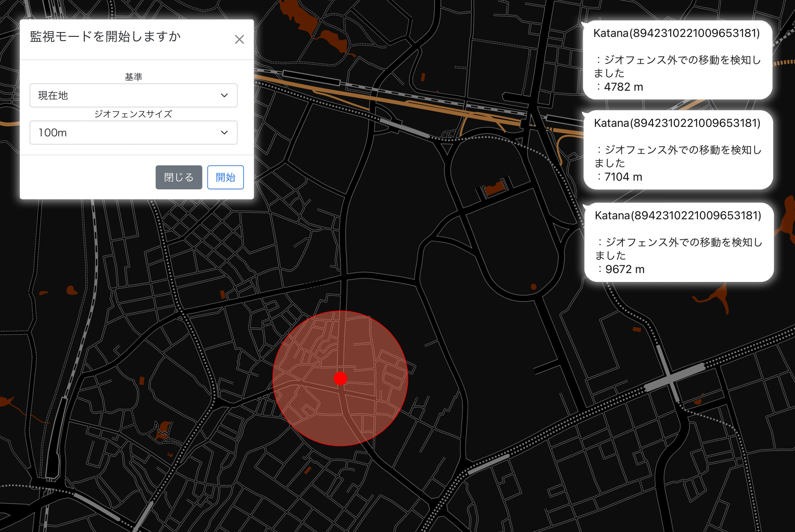Click the Katana alert showing 7104 m

pos(678,150)
